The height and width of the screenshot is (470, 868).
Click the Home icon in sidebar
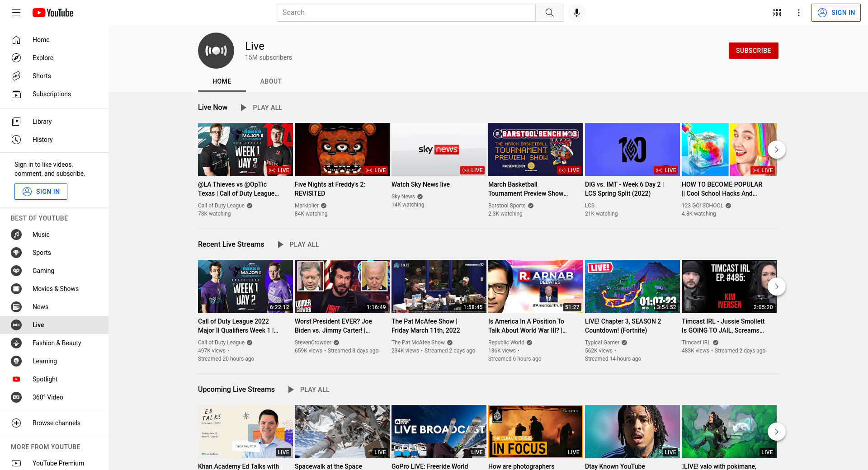(16, 40)
